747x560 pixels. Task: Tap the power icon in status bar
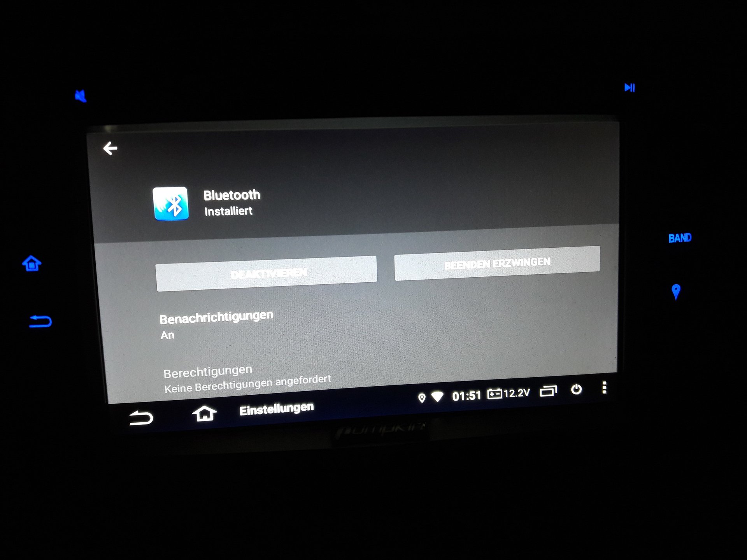[577, 389]
